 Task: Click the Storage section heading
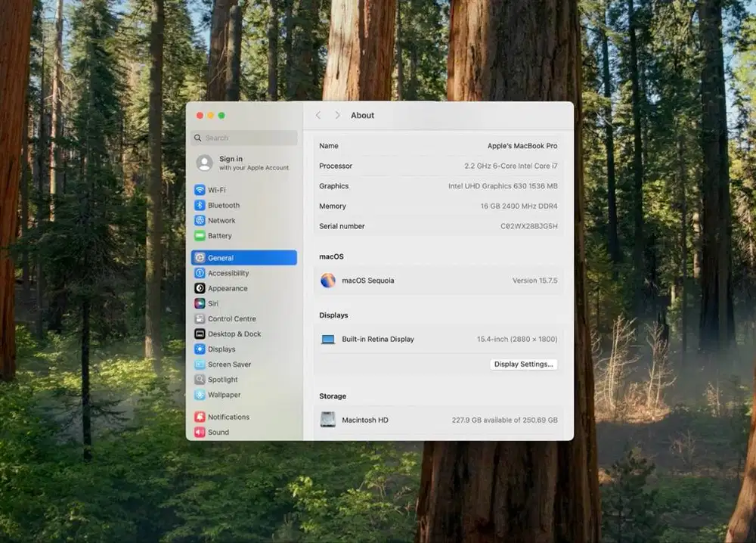[333, 396]
